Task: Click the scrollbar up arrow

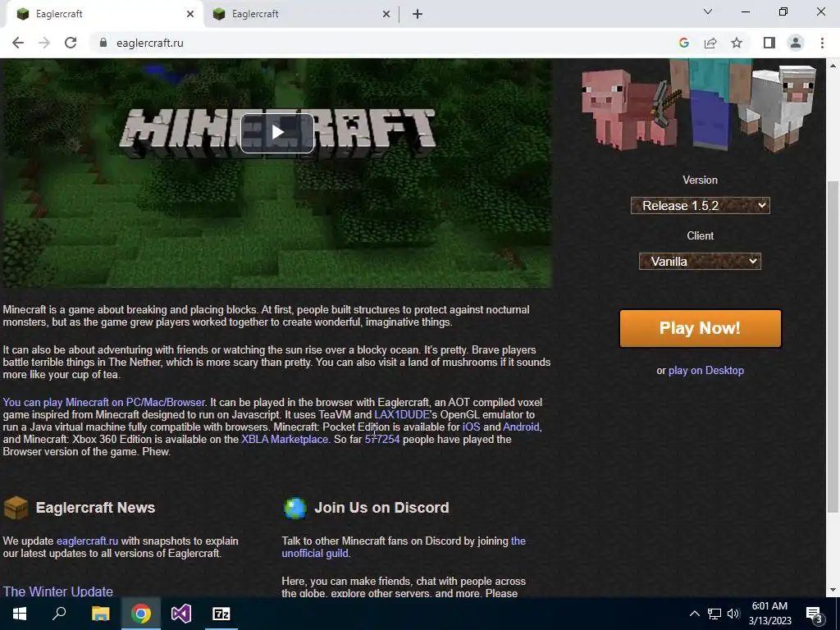Action: [x=833, y=65]
